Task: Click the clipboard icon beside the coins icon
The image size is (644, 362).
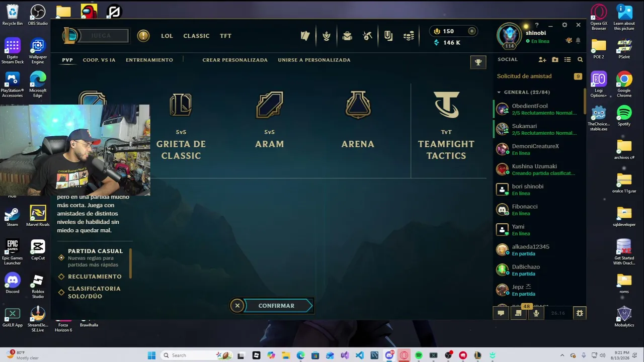Action: (388, 36)
